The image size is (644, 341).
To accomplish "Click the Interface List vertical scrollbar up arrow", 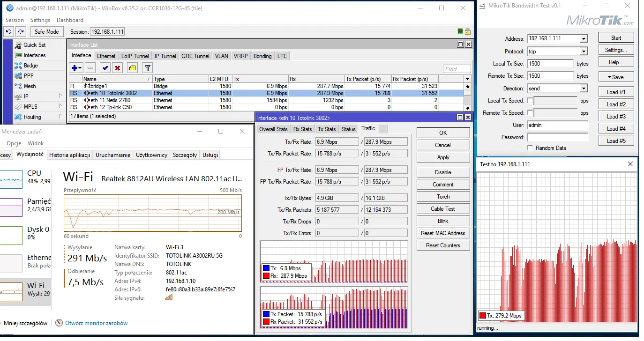I will 467,87.
